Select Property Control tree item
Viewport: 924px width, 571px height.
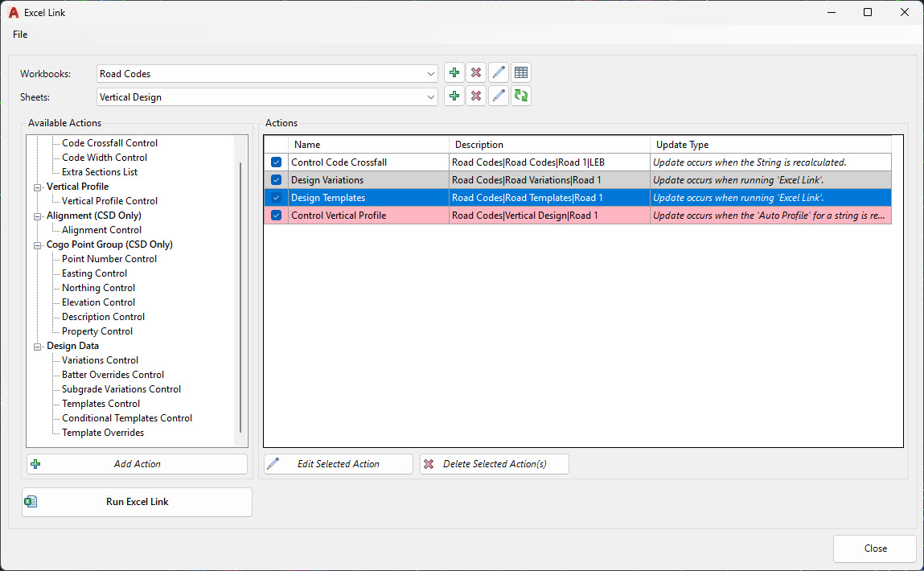point(97,331)
